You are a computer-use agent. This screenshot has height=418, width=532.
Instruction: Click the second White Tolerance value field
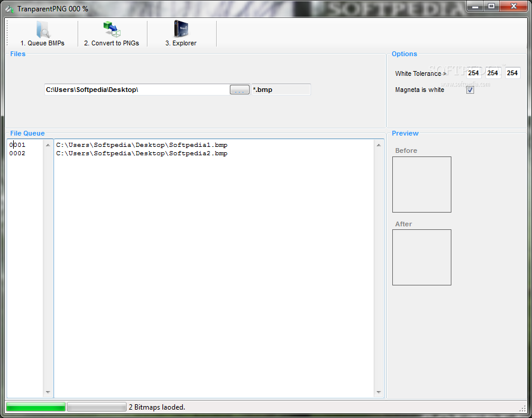[493, 73]
